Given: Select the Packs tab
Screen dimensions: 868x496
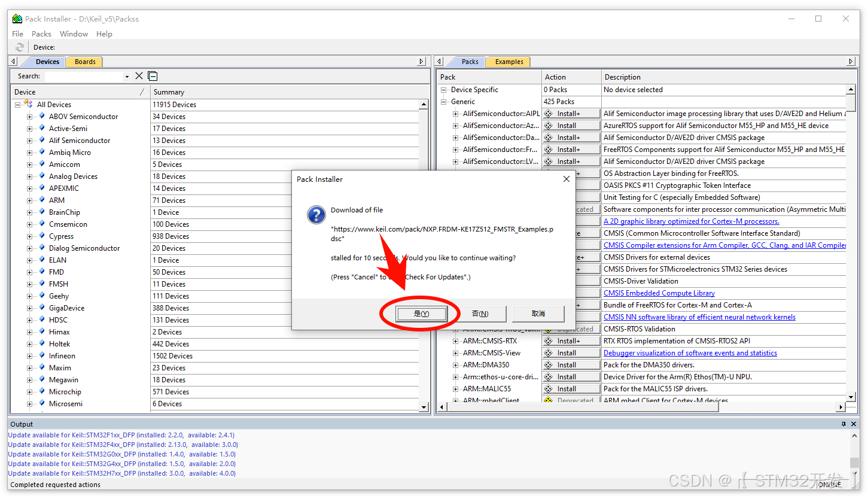Looking at the screenshot, I should click(x=470, y=62).
